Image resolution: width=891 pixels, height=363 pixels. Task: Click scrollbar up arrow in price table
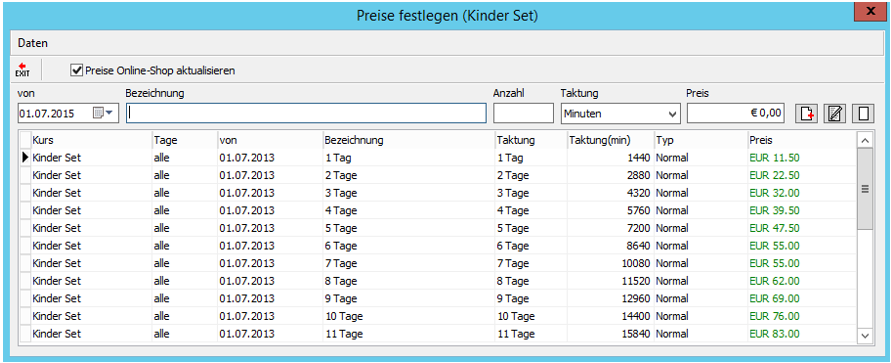[865, 140]
